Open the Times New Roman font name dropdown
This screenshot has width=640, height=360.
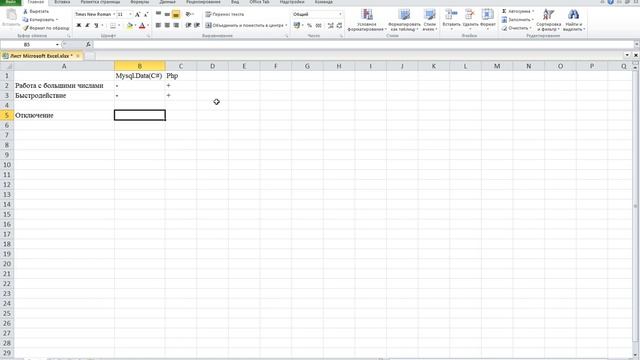pos(114,14)
